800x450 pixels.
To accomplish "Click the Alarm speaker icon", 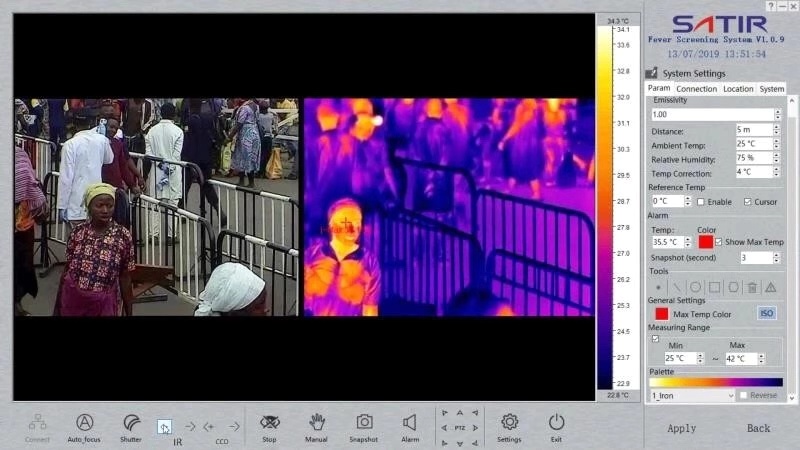I will coord(410,423).
